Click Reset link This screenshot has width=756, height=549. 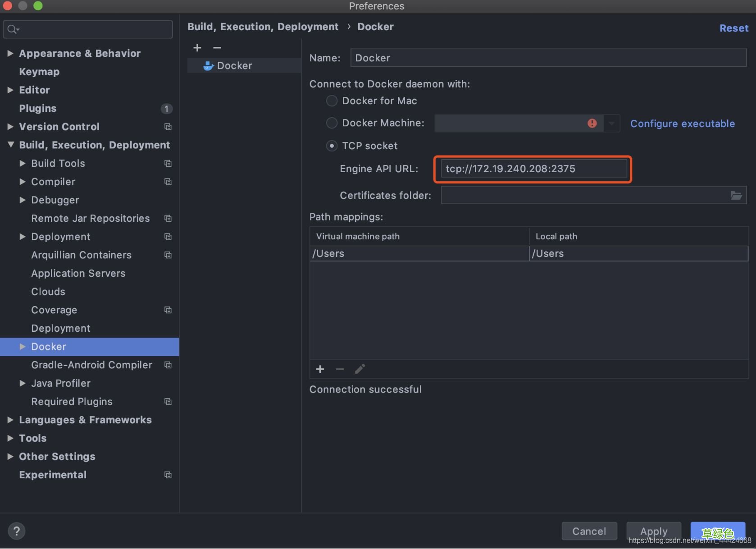pyautogui.click(x=734, y=28)
